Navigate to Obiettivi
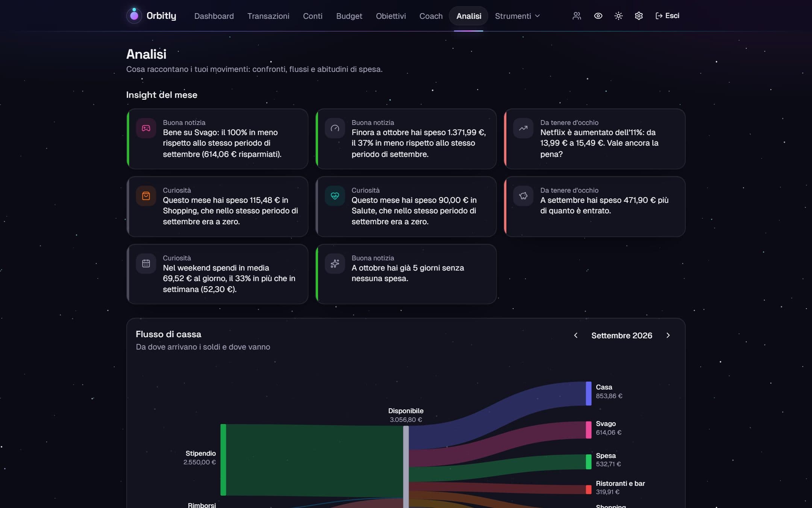This screenshot has width=812, height=508. (x=391, y=16)
